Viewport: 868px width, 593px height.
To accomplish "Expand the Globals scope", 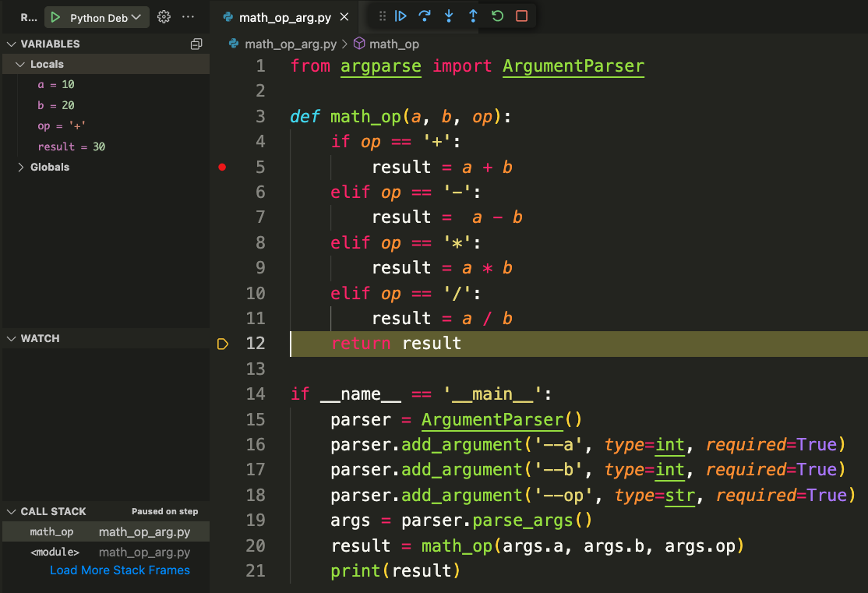I will pyautogui.click(x=20, y=168).
